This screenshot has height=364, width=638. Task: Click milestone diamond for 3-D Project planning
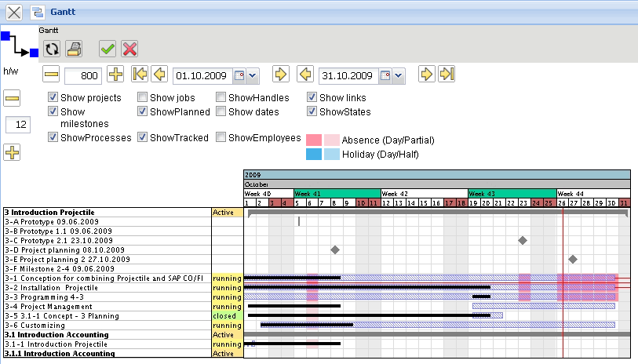pyautogui.click(x=335, y=249)
